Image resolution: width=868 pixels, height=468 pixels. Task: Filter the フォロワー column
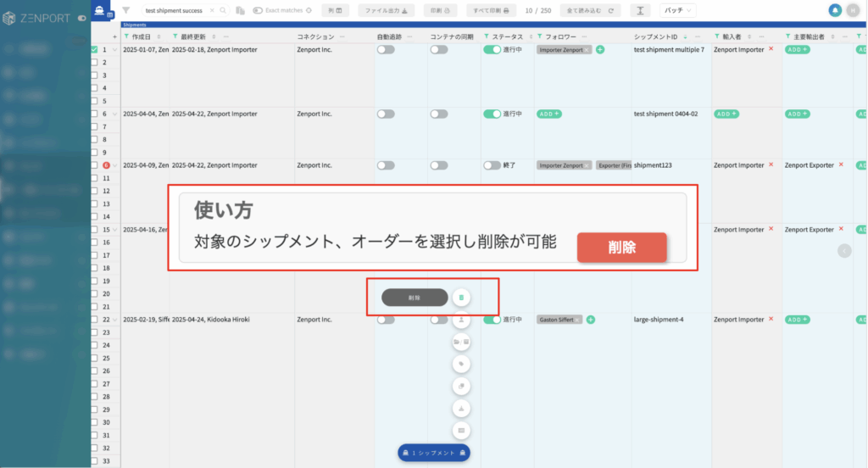[x=540, y=36]
